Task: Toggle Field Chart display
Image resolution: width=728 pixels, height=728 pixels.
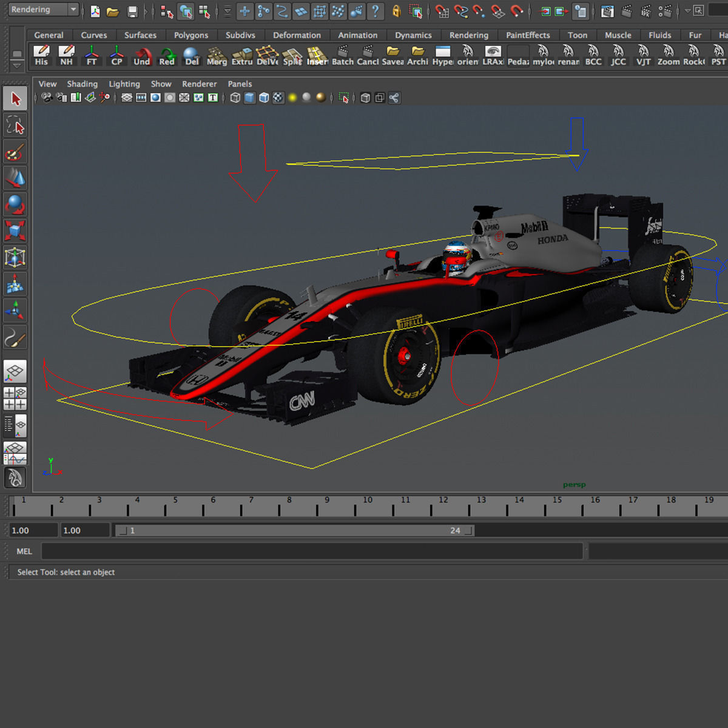Action: [x=184, y=98]
